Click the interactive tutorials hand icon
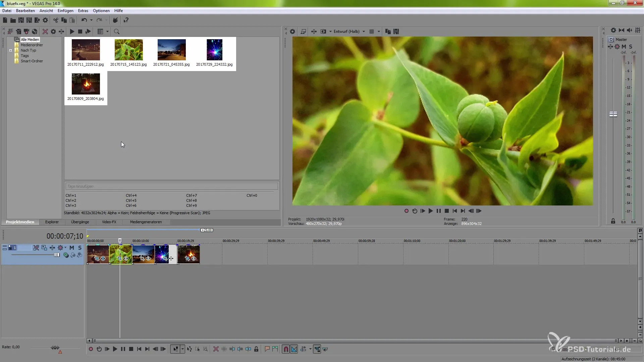The image size is (644, 362). point(115,20)
